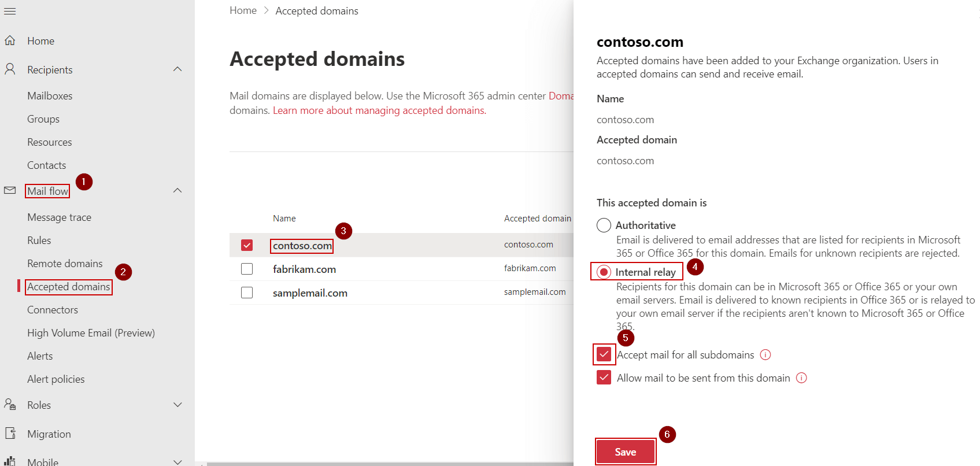980x466 pixels.
Task: Open Contacts under Recipients
Action: pyautogui.click(x=47, y=165)
